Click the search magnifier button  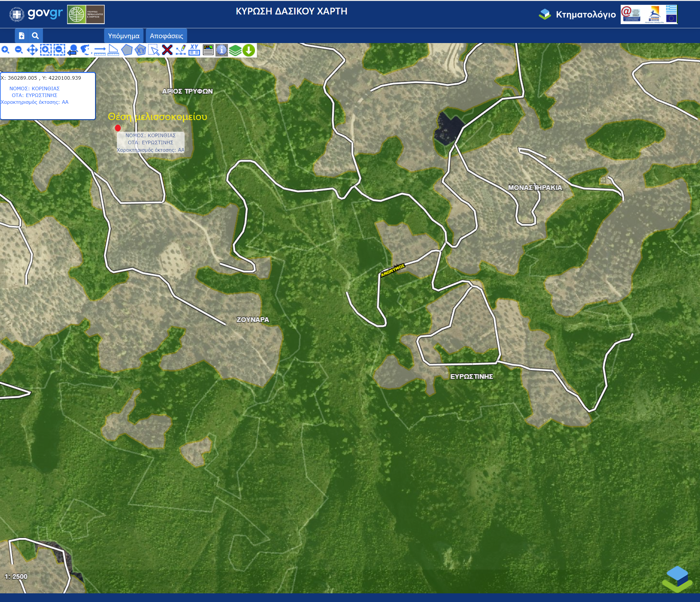tap(35, 35)
